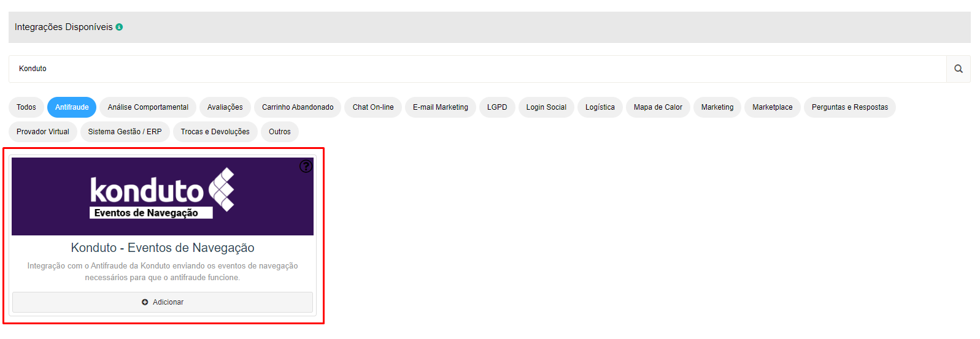Show Logística integrations

click(600, 107)
